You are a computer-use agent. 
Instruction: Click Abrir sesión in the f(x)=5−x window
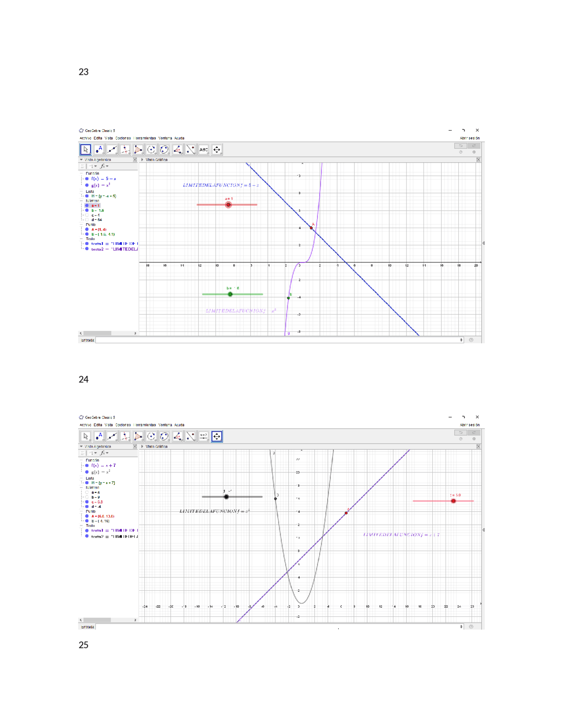470,138
